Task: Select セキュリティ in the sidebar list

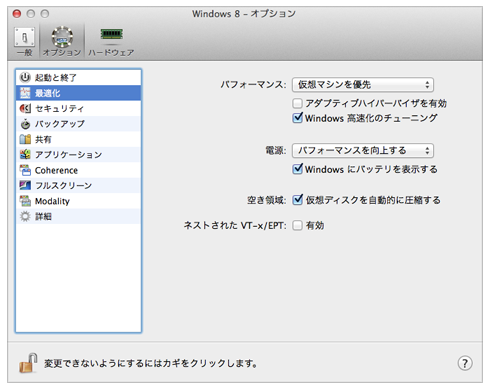Action: [x=78, y=108]
